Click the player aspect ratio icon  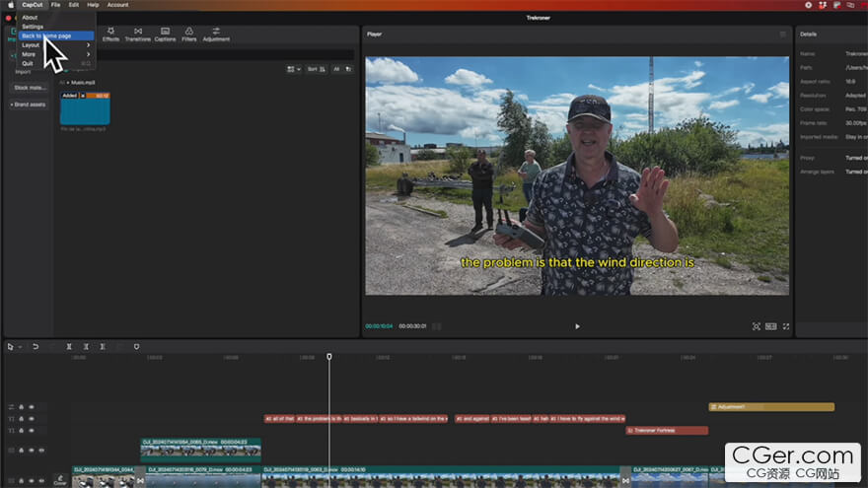(x=771, y=326)
